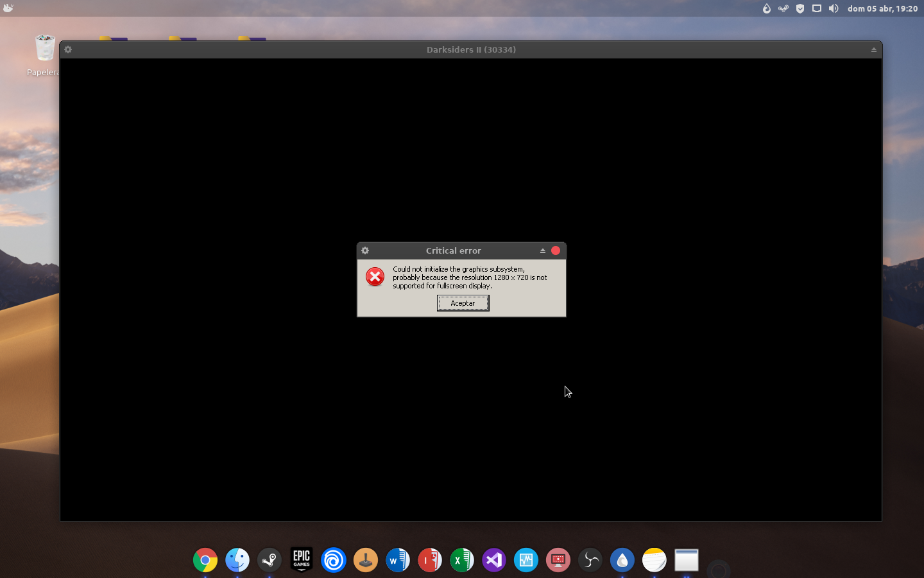Open Steam from the dock
The image size is (924, 578).
coord(269,560)
